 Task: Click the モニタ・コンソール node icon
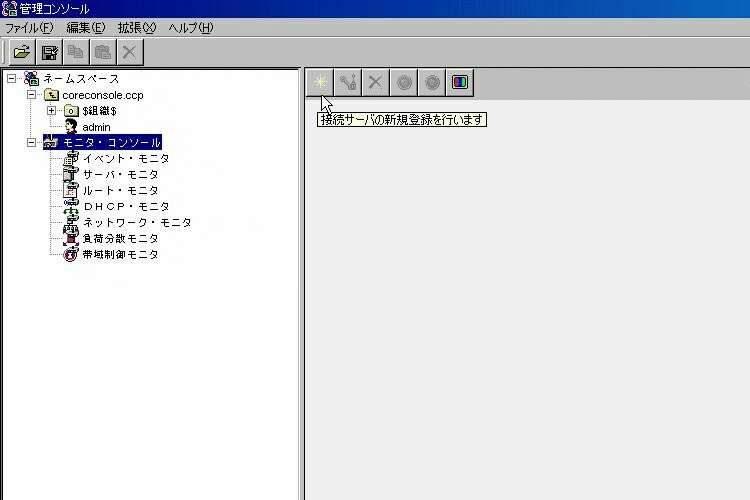click(x=51, y=142)
